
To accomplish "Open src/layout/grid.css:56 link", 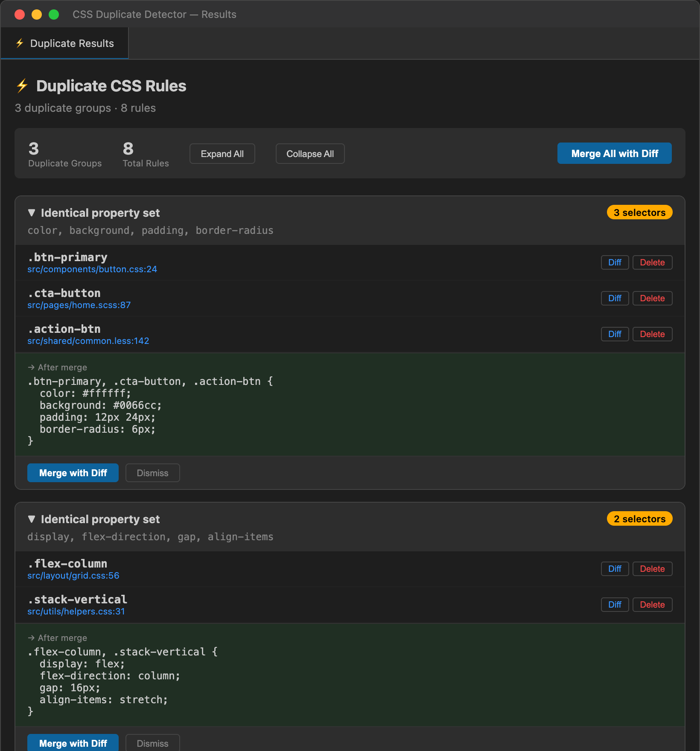I will coord(73,576).
